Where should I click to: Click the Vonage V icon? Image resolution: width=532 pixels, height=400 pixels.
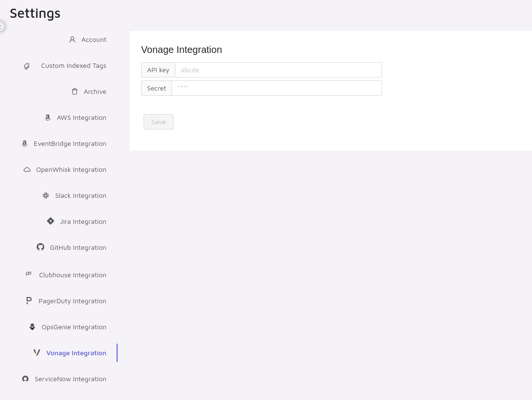click(37, 352)
